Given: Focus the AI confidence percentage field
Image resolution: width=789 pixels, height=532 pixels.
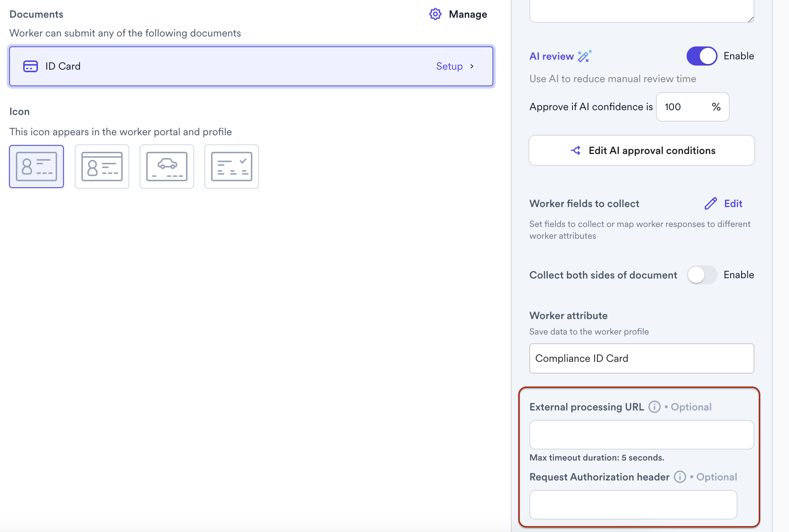Looking at the screenshot, I should coord(692,107).
